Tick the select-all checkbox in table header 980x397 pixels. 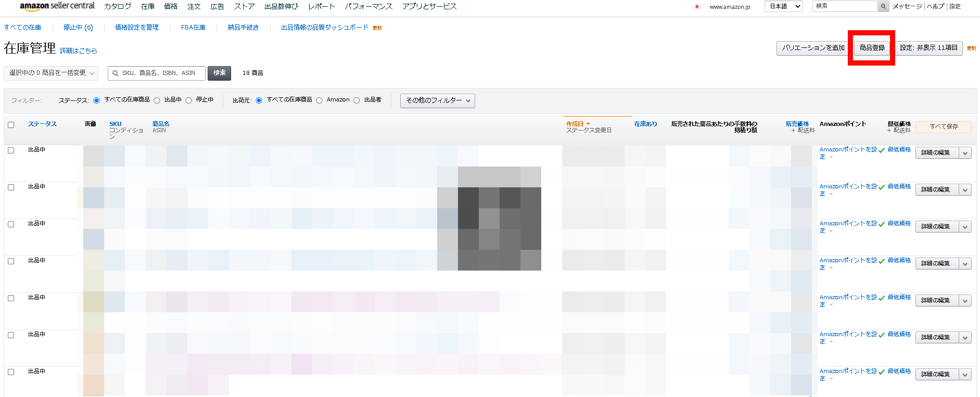pyautogui.click(x=11, y=125)
